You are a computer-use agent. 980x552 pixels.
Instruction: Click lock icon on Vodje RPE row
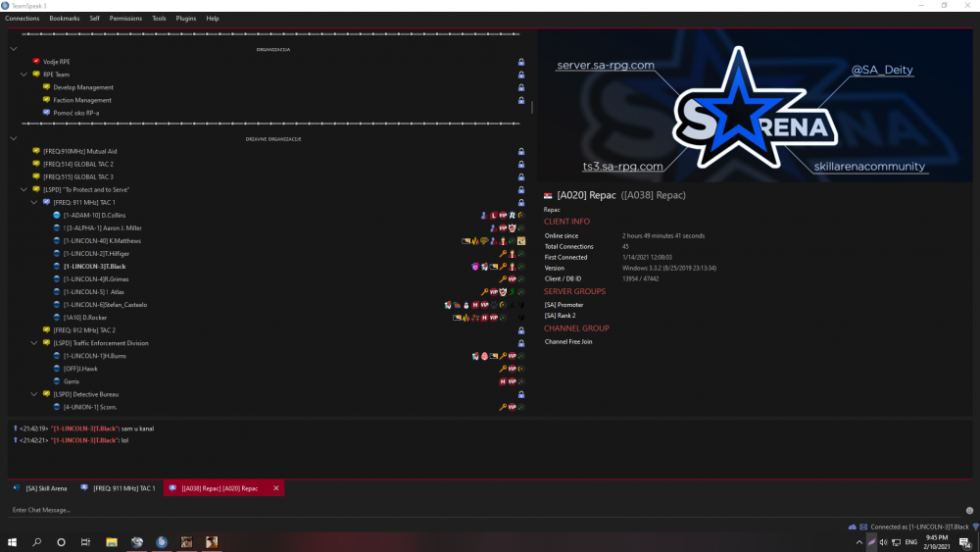pyautogui.click(x=521, y=62)
